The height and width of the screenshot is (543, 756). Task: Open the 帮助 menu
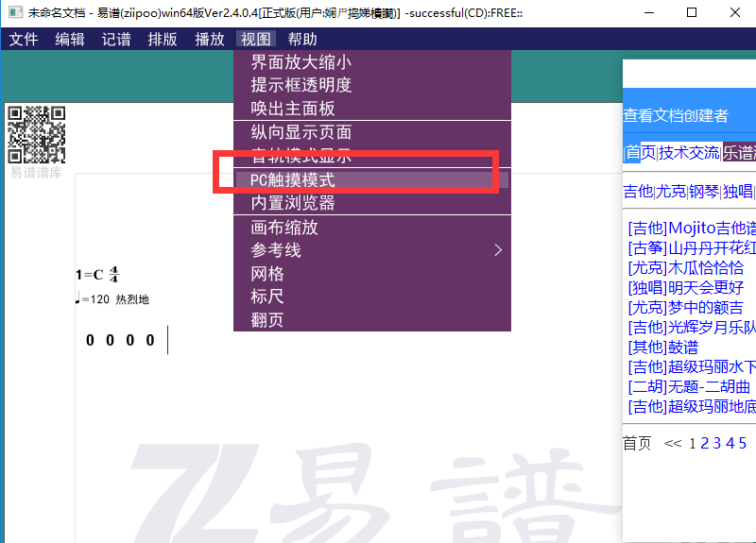coord(302,39)
